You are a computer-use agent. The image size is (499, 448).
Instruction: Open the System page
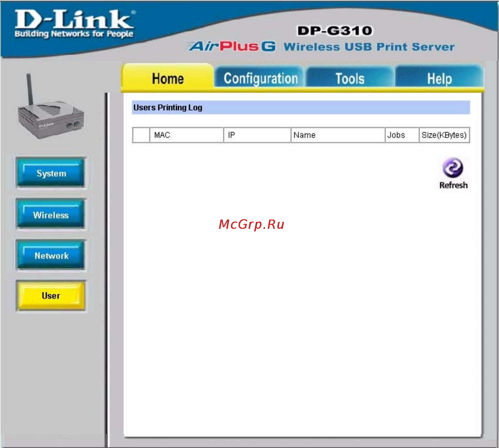(x=51, y=173)
